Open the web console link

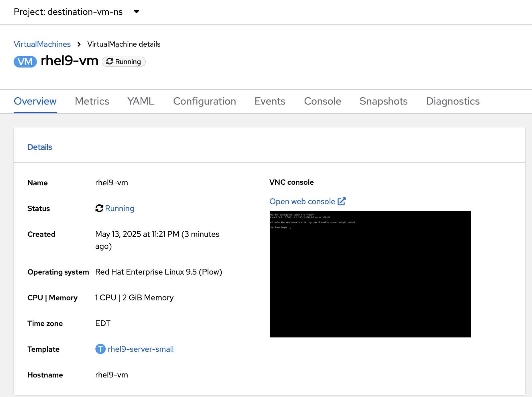click(302, 201)
